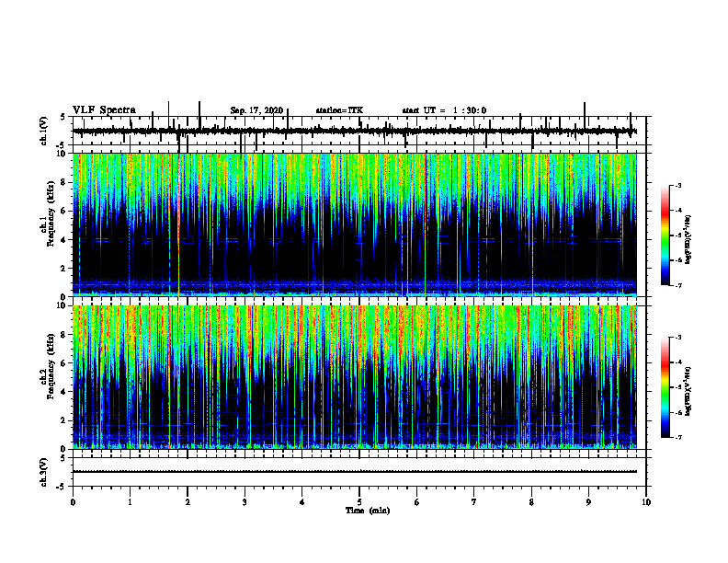Click time axis tick label "0"

tap(73, 502)
